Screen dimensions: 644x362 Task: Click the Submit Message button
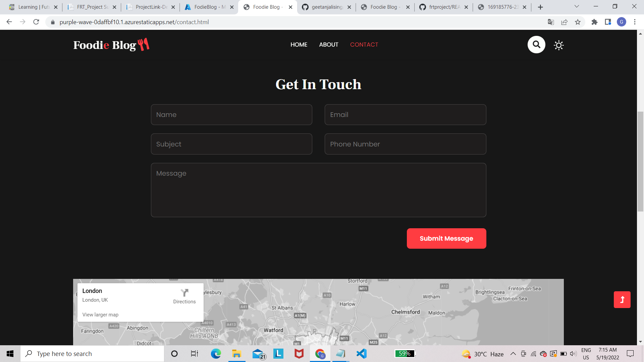click(x=446, y=238)
